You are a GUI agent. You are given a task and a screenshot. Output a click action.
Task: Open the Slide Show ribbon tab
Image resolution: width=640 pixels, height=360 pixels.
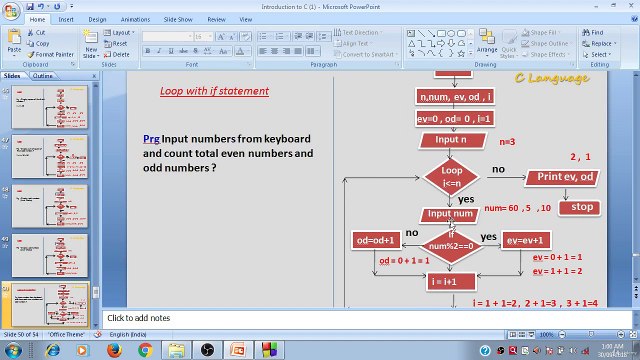[178, 19]
